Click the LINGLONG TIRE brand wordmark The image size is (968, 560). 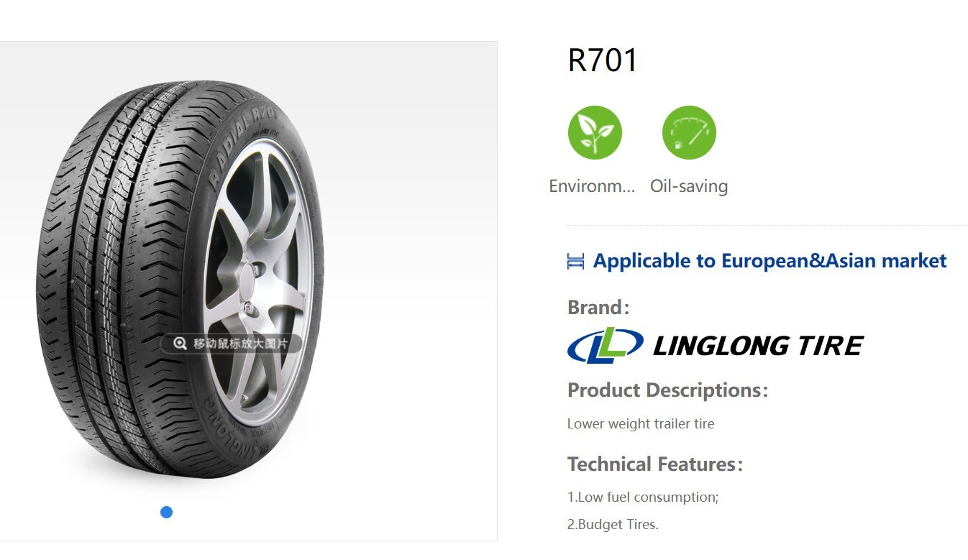click(x=758, y=346)
